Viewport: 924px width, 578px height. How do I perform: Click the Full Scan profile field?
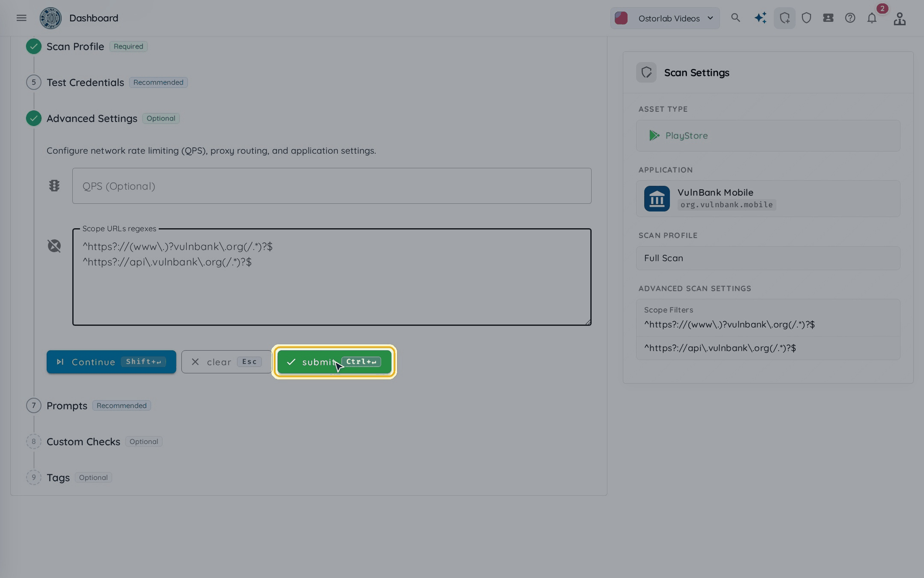click(x=768, y=258)
